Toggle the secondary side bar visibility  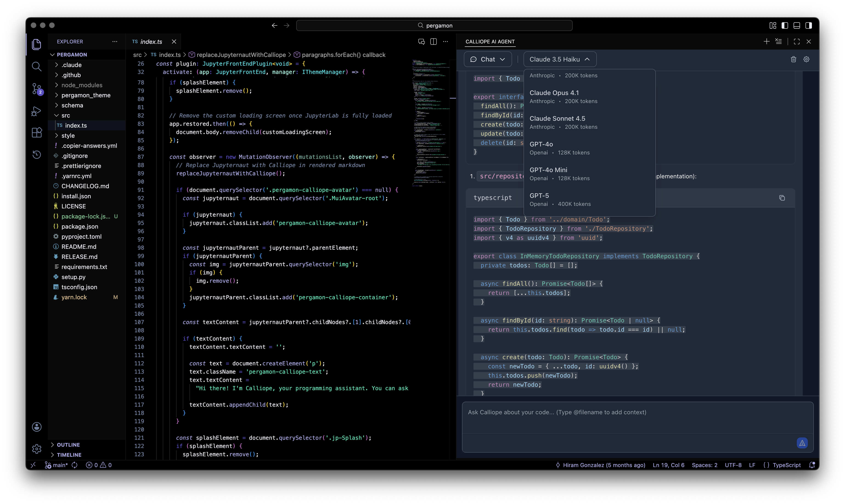tap(809, 25)
